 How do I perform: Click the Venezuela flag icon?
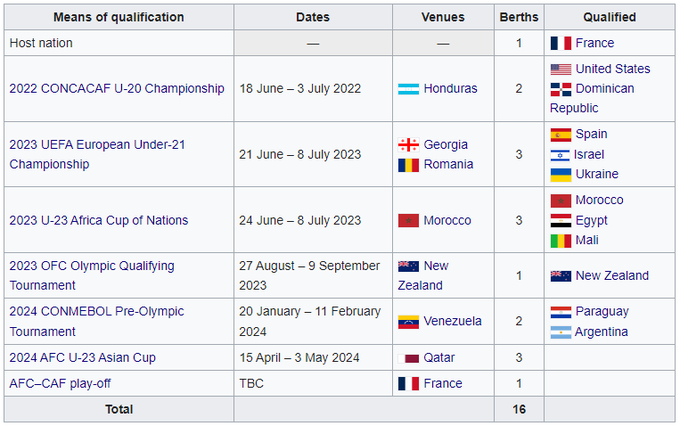[408, 321]
